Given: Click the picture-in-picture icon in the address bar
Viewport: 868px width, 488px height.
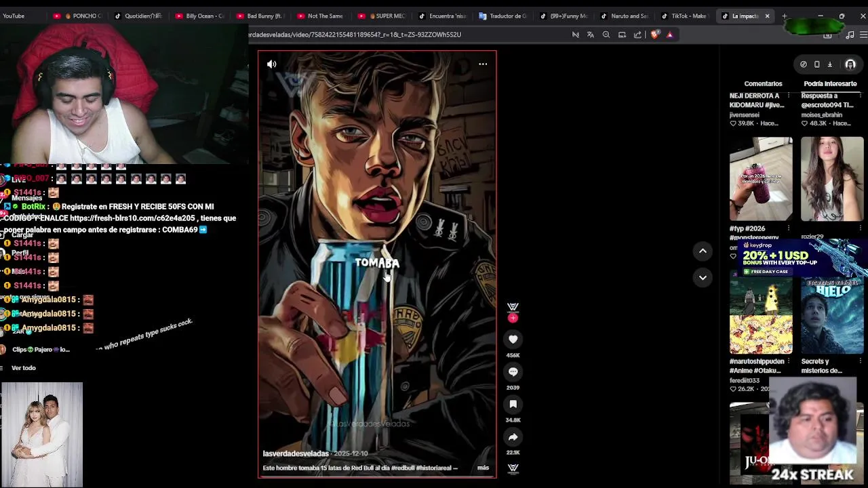Looking at the screenshot, I should coord(622,35).
